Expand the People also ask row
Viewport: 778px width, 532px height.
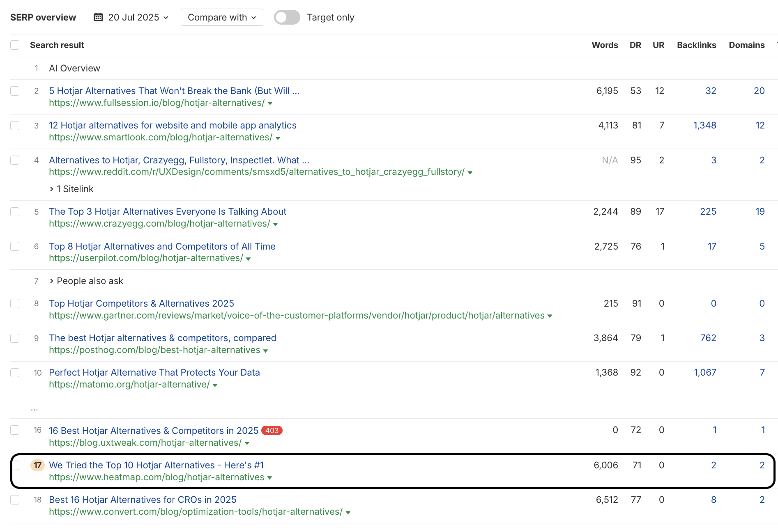point(86,281)
